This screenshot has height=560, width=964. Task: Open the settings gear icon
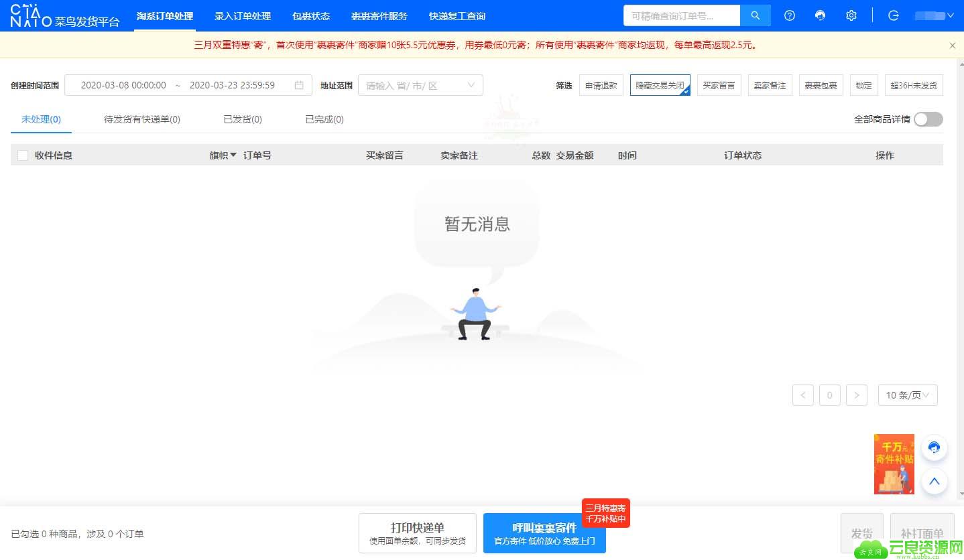tap(851, 15)
